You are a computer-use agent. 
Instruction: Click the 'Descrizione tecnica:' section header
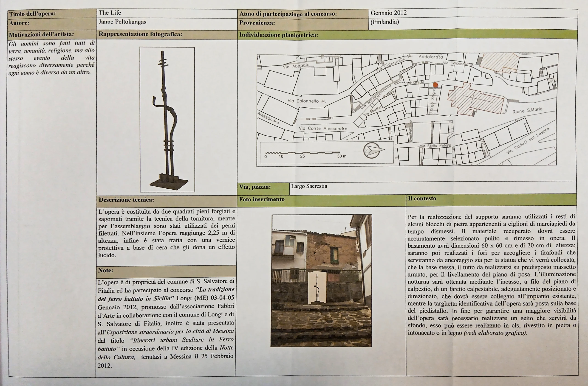pyautogui.click(x=126, y=200)
